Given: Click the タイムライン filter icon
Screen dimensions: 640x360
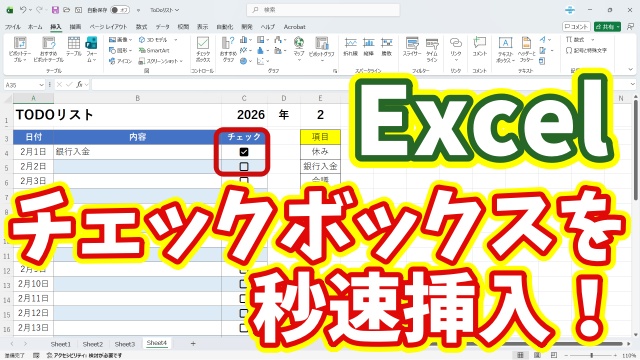Looking at the screenshot, I should pos(432,49).
